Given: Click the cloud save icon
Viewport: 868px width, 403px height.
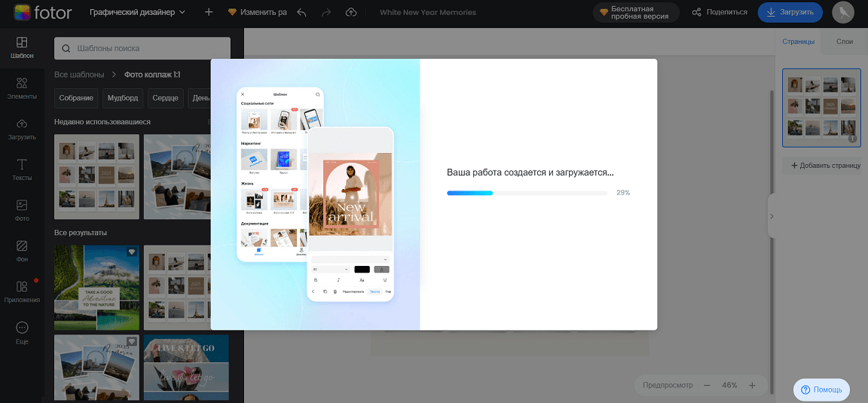Looking at the screenshot, I should [x=351, y=12].
